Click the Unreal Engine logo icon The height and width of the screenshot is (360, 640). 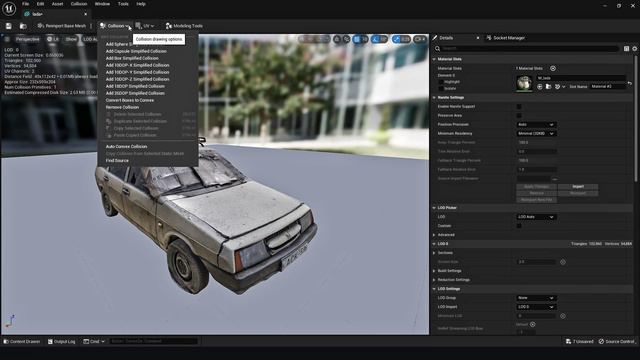(9, 8)
